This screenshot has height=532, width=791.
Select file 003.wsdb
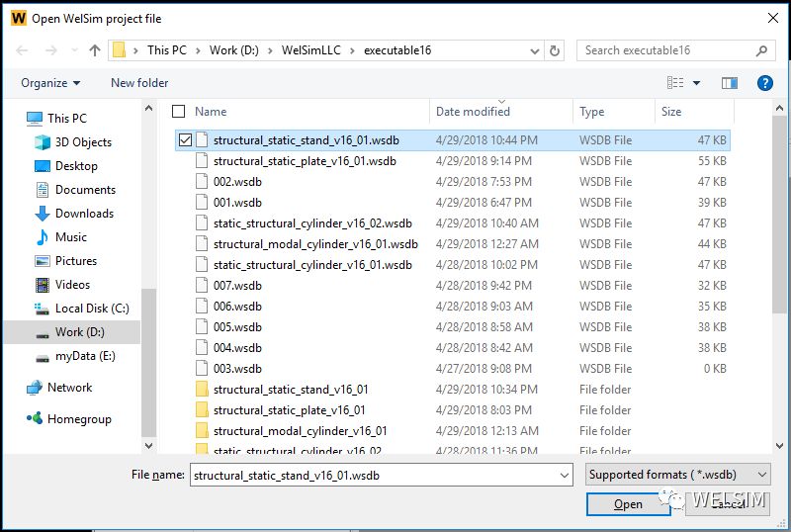(453, 369)
